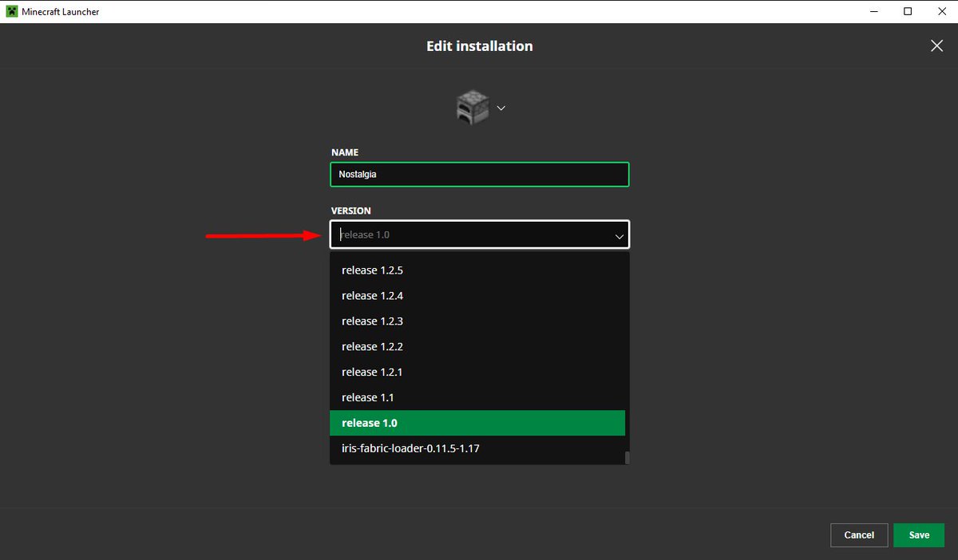Click the version list scrollbar thumb
This screenshot has height=560, width=958.
pyautogui.click(x=627, y=458)
